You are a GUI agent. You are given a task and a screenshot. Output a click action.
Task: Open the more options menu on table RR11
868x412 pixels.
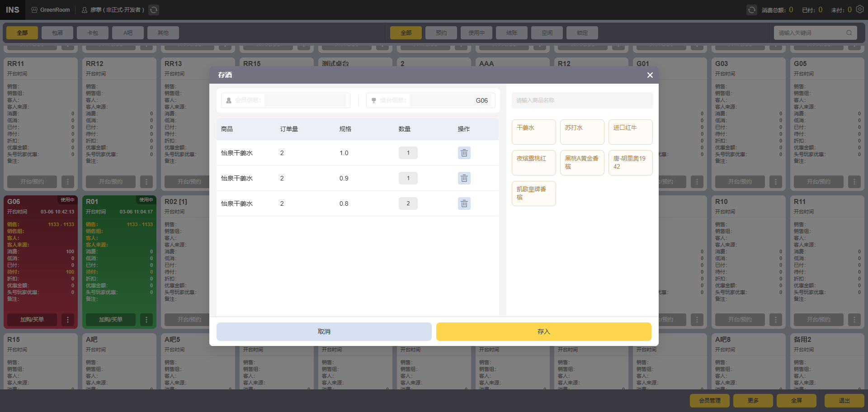[68, 182]
